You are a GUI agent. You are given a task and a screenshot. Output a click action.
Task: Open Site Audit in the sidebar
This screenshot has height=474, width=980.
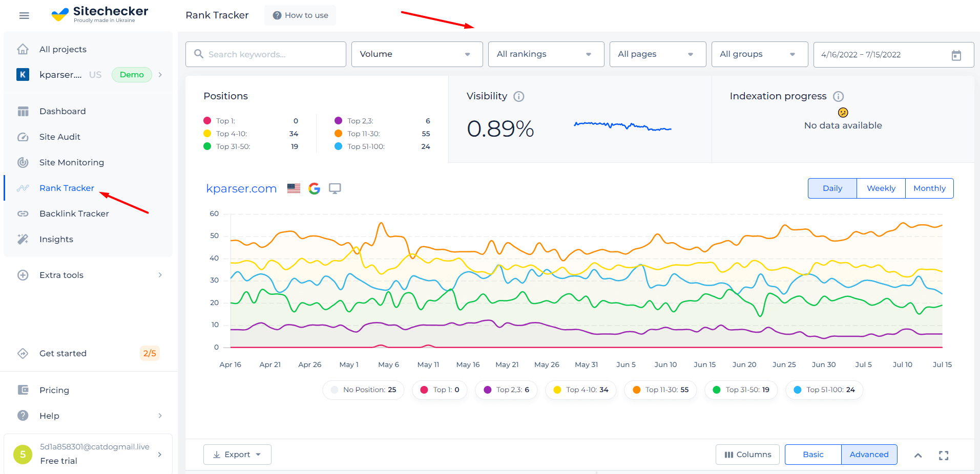tap(60, 137)
